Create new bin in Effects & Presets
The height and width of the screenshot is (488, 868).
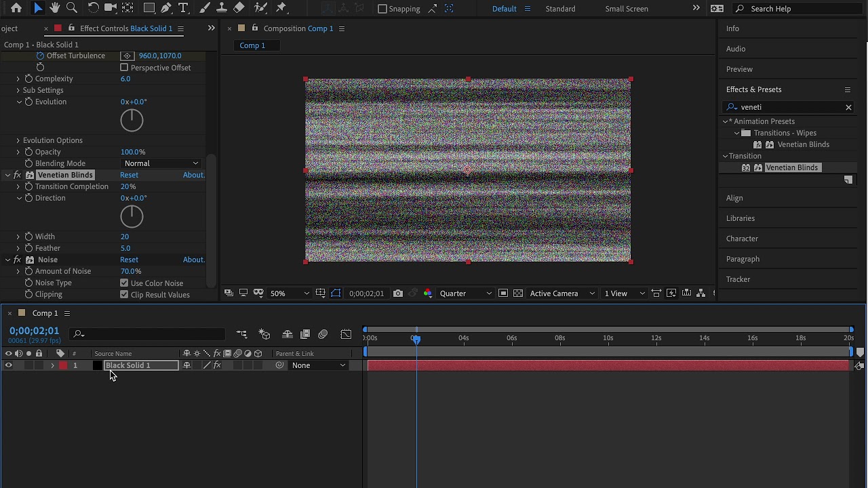848,180
